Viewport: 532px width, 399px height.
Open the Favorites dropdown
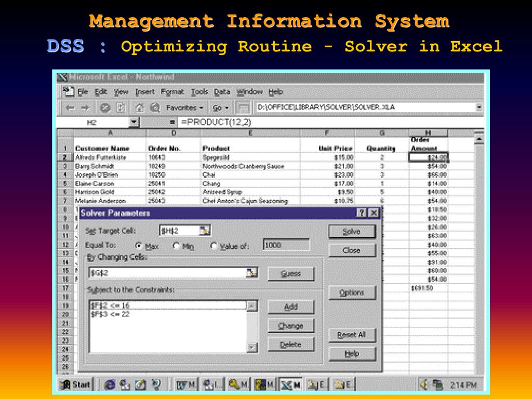184,108
